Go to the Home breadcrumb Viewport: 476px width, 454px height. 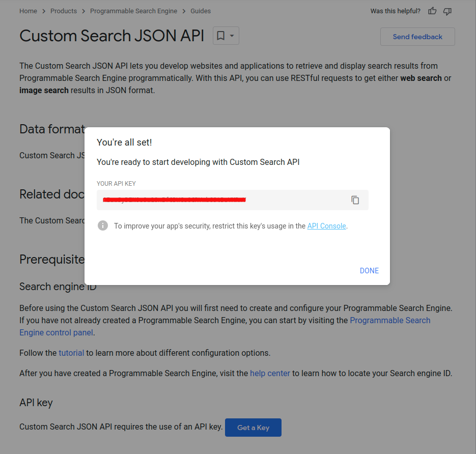click(x=28, y=11)
